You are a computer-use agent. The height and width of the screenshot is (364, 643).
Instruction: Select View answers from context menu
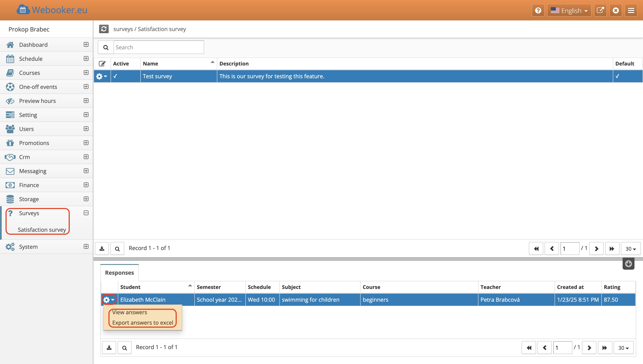pos(129,312)
